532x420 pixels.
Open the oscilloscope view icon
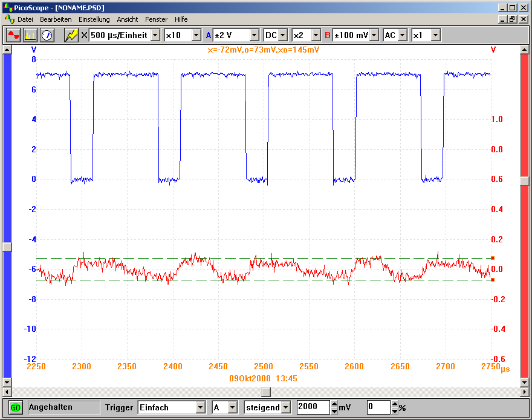tap(13, 35)
